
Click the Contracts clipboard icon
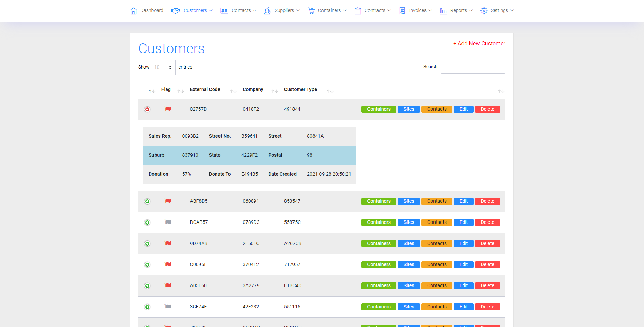point(358,11)
